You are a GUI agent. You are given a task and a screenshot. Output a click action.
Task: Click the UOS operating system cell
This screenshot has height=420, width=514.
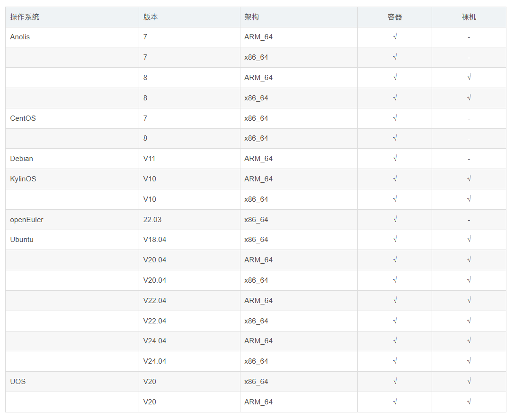pyautogui.click(x=18, y=382)
